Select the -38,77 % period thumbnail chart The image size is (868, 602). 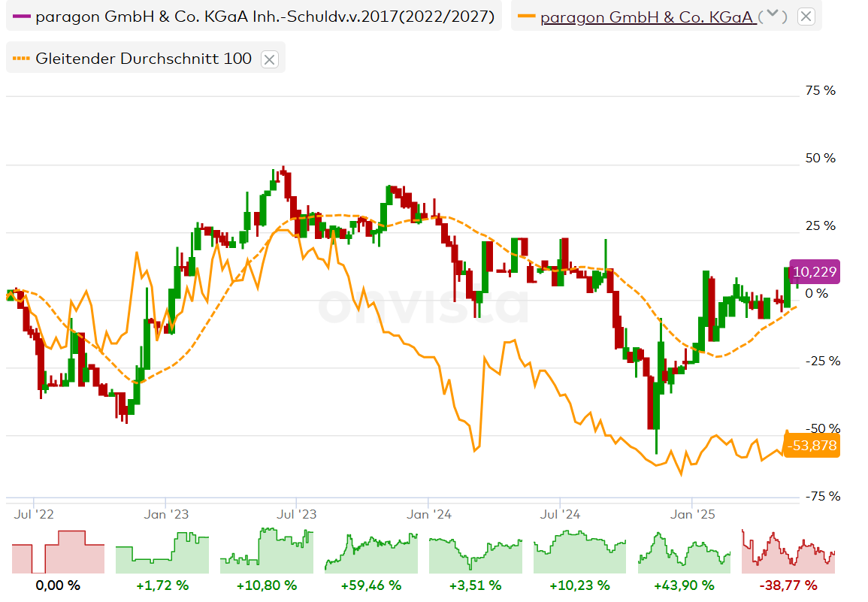coord(788,552)
